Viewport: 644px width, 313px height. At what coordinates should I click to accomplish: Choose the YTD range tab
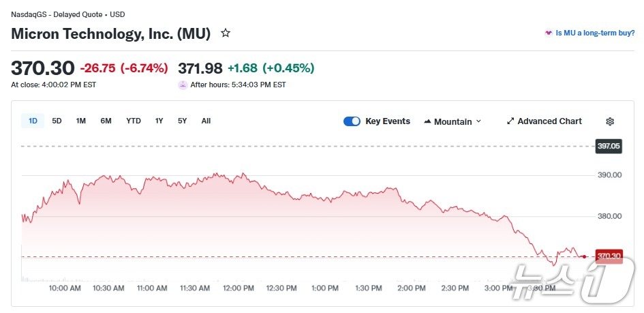(x=134, y=121)
